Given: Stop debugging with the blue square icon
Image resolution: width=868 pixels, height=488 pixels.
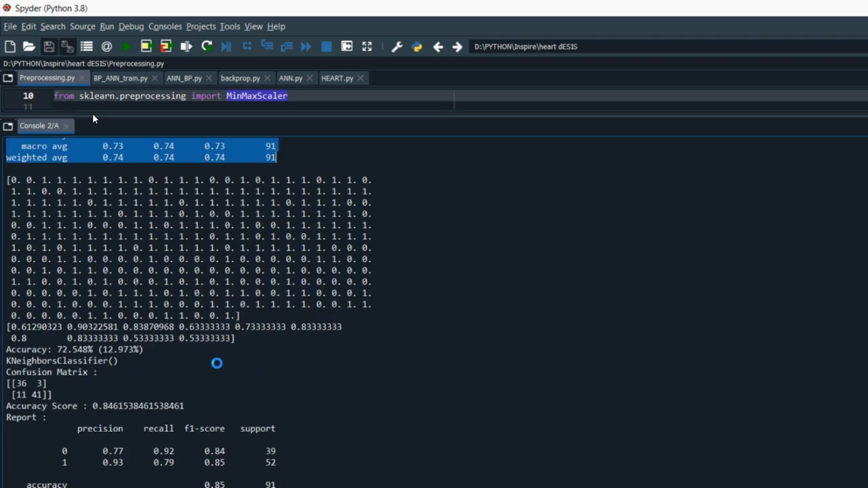Looking at the screenshot, I should [x=326, y=47].
